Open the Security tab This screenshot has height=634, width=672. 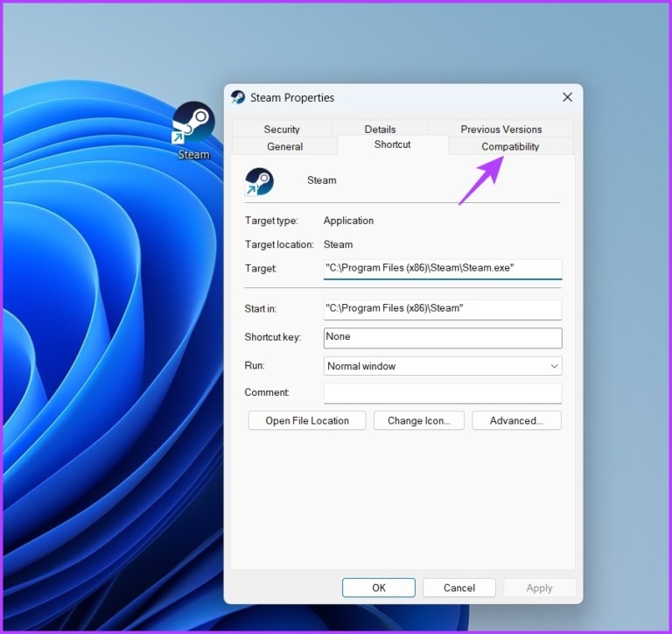click(x=282, y=129)
